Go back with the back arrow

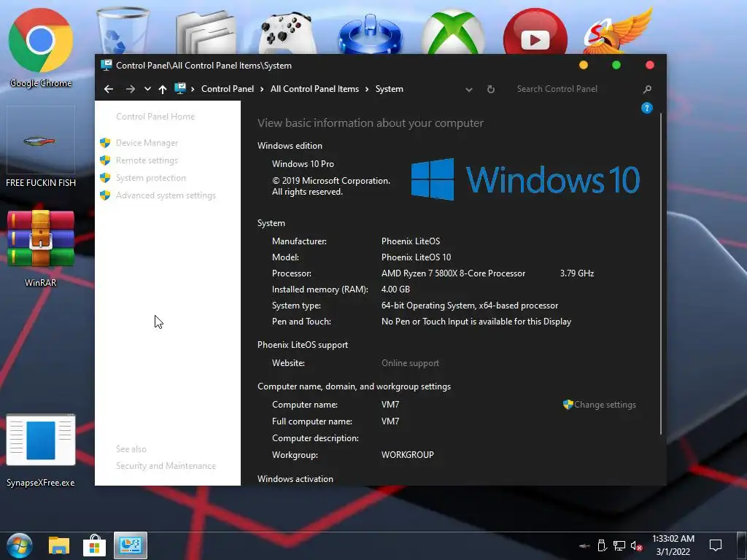click(x=109, y=89)
